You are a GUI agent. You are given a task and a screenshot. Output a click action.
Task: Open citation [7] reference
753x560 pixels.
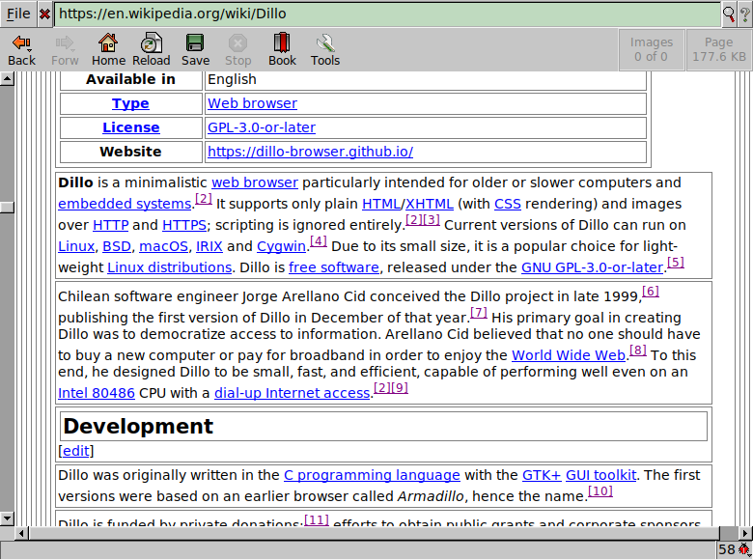pos(479,312)
